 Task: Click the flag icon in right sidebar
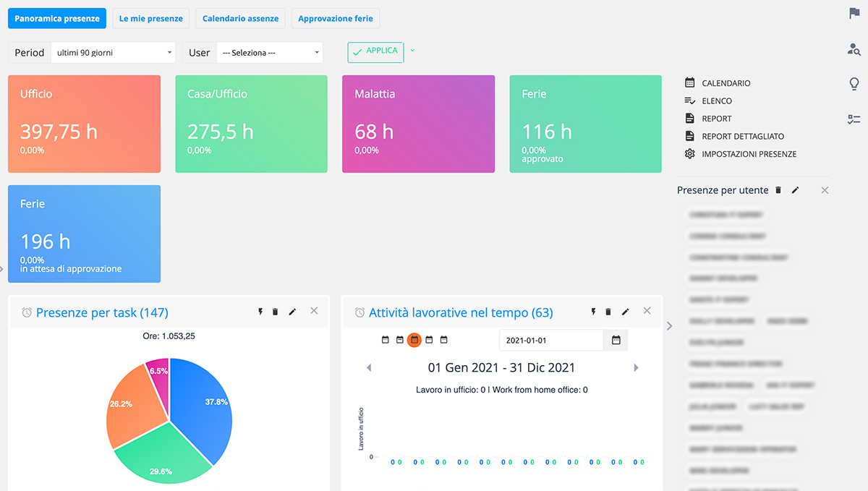click(x=854, y=14)
